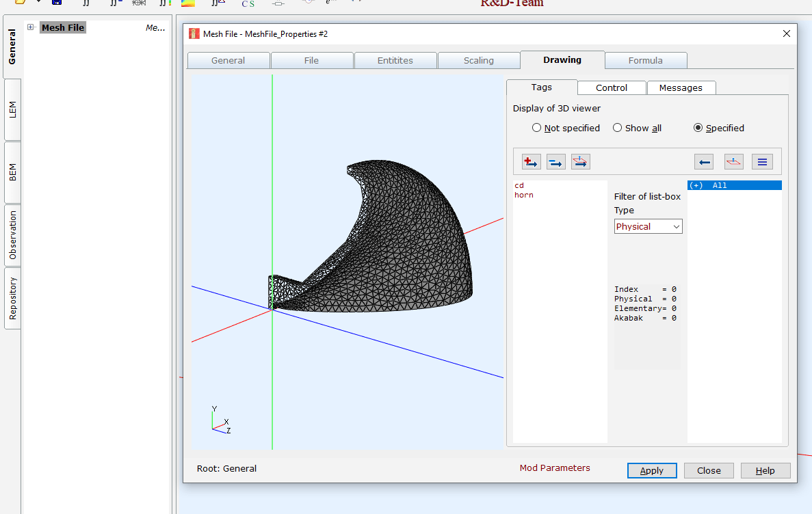The height and width of the screenshot is (514, 812).
Task: Click the remove-tag minus arrow icon
Action: pyautogui.click(x=555, y=162)
